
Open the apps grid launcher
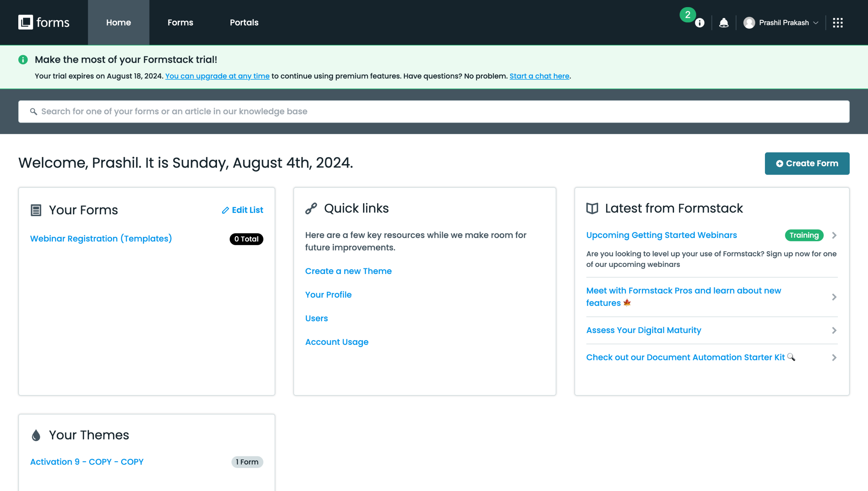point(837,23)
